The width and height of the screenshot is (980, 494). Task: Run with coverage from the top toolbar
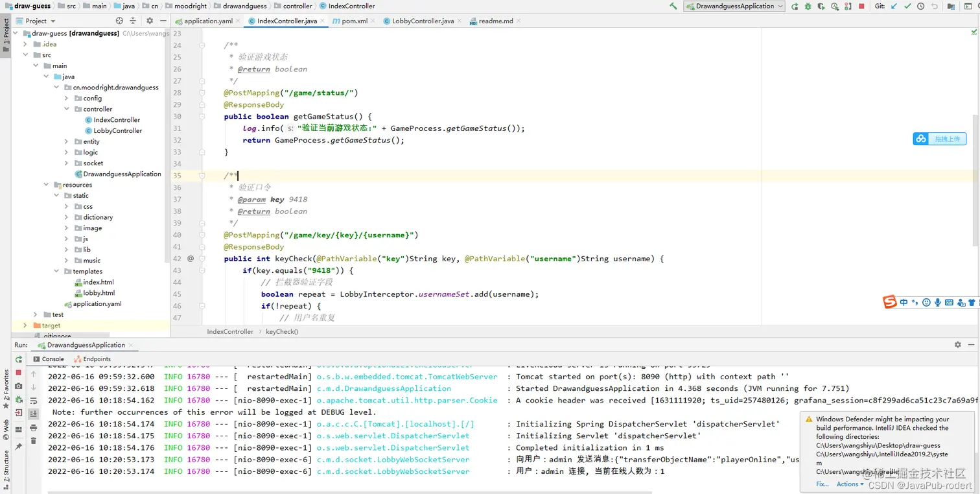click(821, 6)
